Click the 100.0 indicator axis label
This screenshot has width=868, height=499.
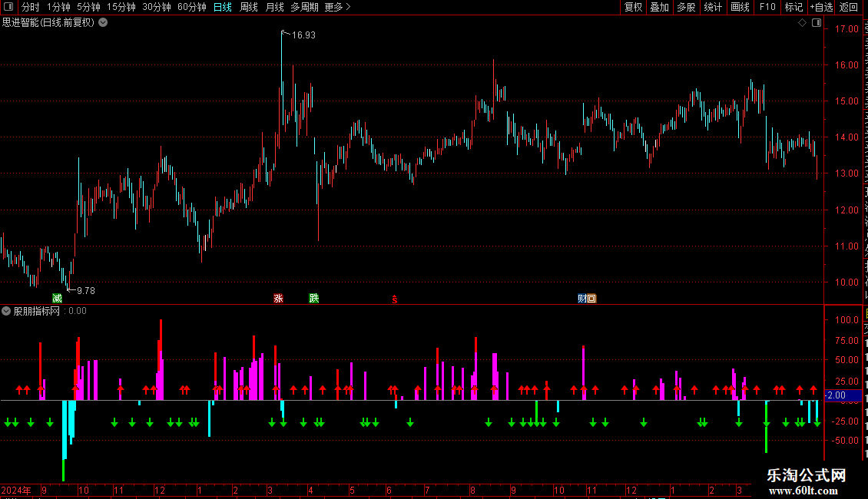pos(846,320)
